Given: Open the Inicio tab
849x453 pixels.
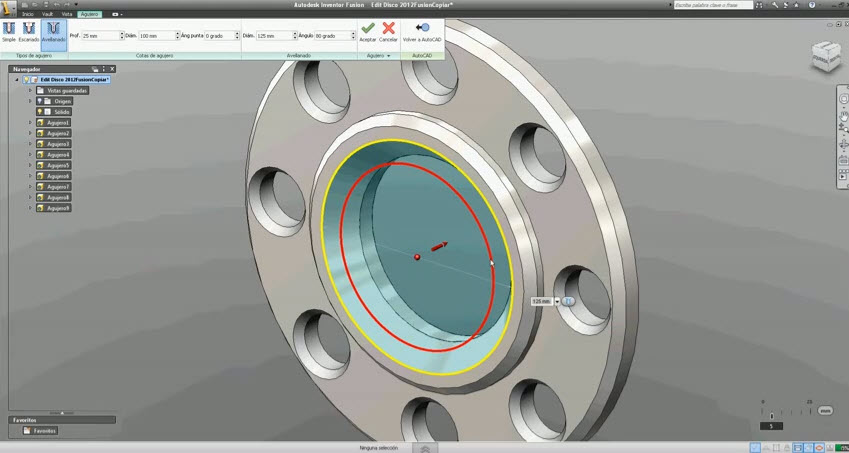Looking at the screenshot, I should pyautogui.click(x=28, y=14).
